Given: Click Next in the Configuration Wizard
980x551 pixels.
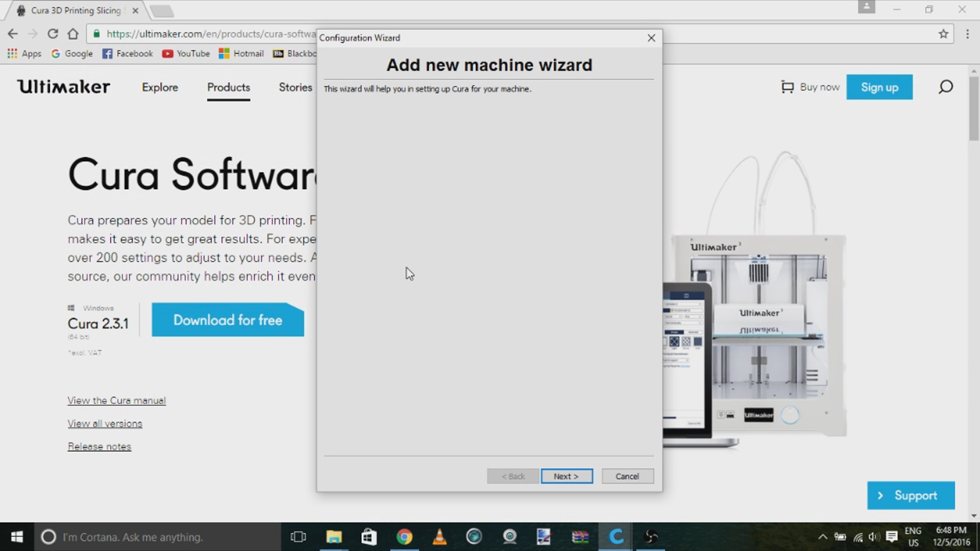Looking at the screenshot, I should (x=567, y=476).
